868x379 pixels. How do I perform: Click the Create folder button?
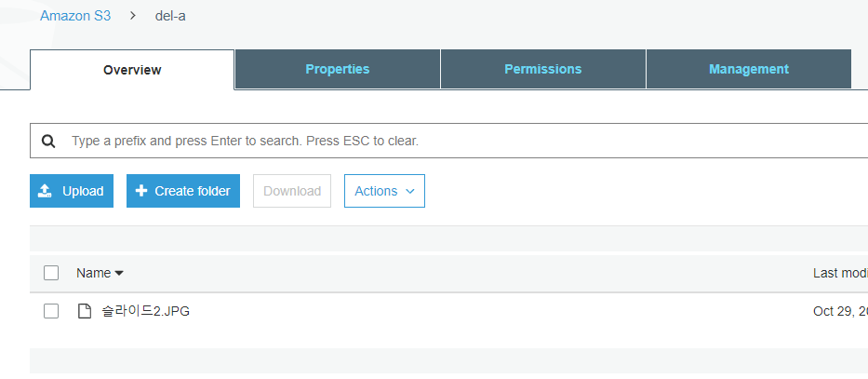[183, 191]
